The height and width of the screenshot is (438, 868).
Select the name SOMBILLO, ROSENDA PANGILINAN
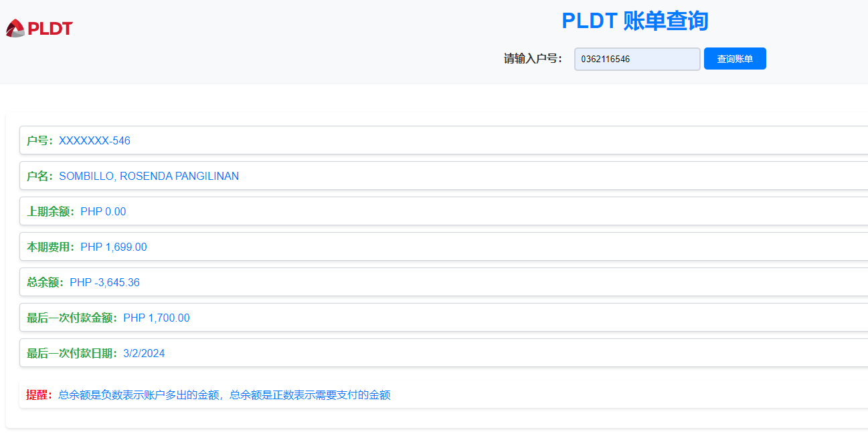coord(149,176)
